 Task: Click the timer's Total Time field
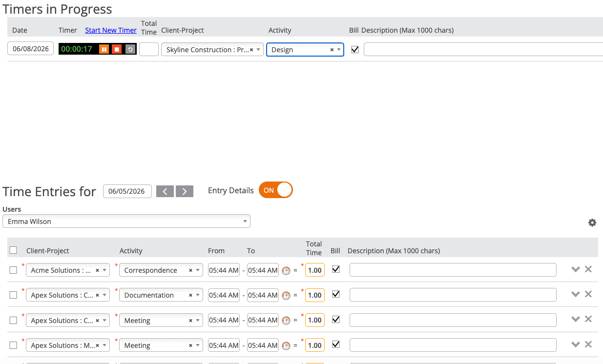coord(149,49)
